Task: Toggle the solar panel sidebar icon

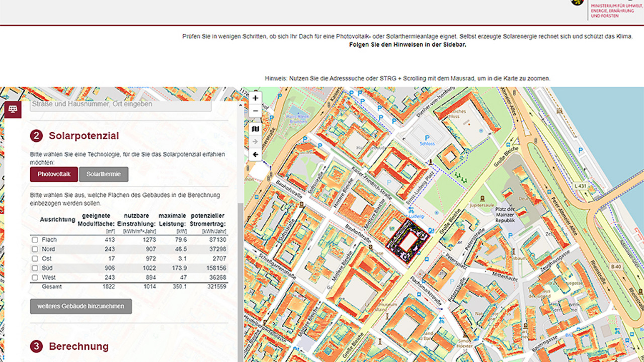Action: coord(13,109)
